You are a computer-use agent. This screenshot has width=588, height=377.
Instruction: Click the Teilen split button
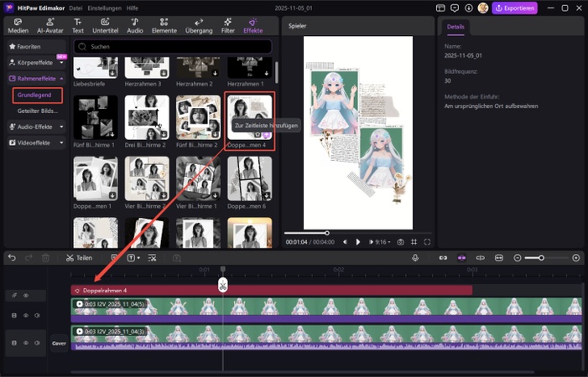[x=79, y=258]
